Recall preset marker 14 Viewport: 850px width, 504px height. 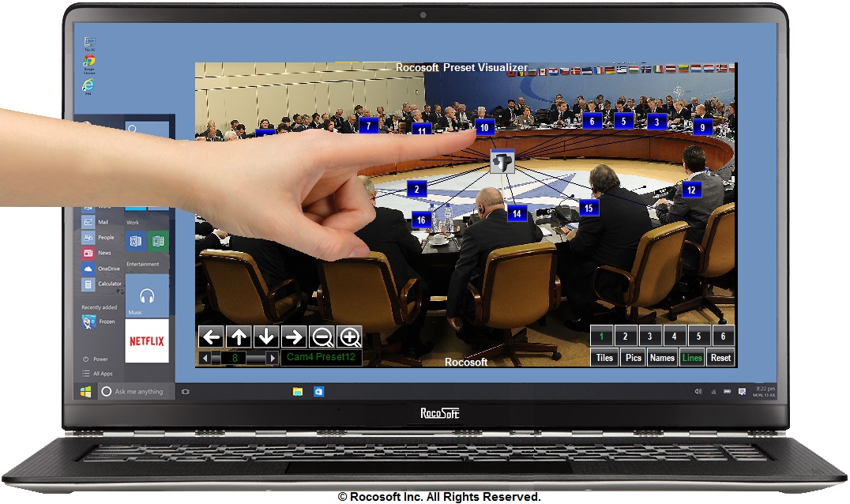pos(517,213)
